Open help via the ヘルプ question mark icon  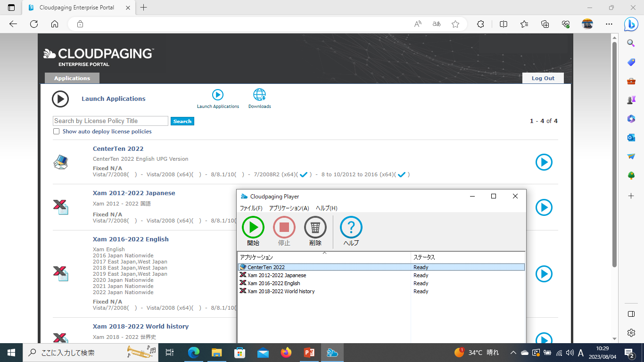click(x=351, y=228)
